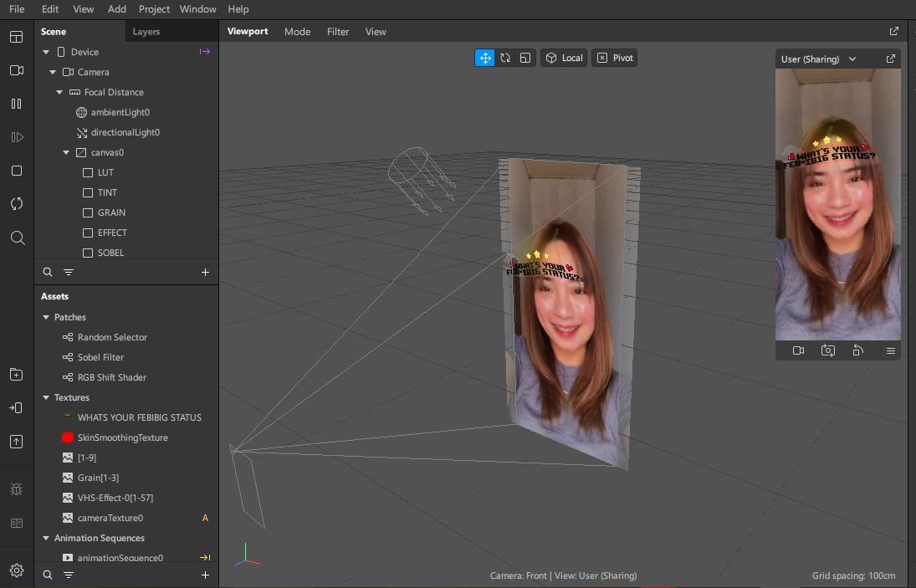Image resolution: width=916 pixels, height=588 pixels.
Task: Toggle Pivot mode button
Action: point(614,58)
